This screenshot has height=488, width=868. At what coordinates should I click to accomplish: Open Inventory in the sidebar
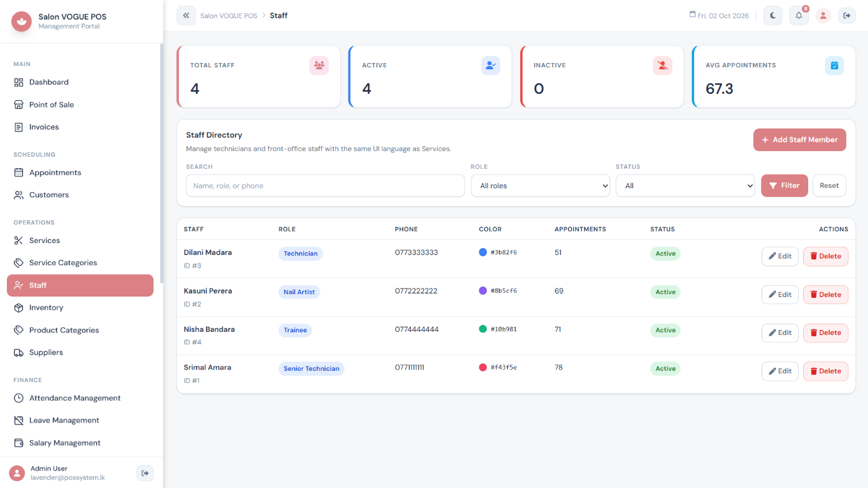point(80,308)
